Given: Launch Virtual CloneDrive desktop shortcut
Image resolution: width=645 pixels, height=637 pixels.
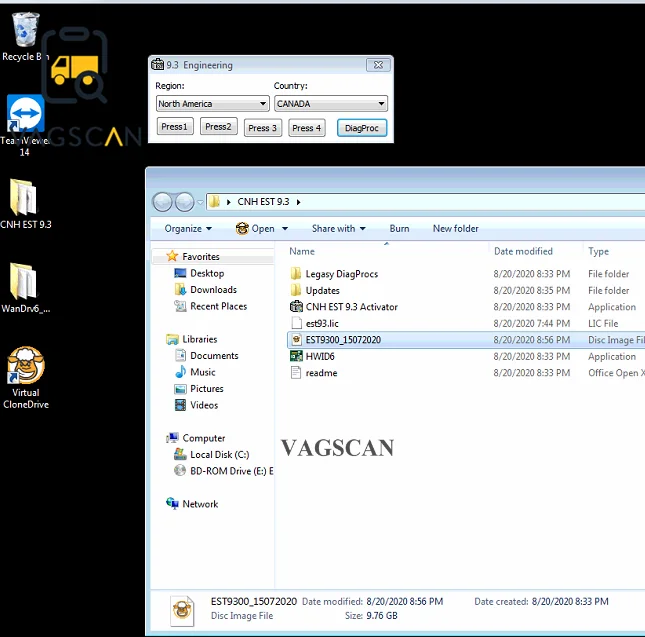Looking at the screenshot, I should 26,378.
